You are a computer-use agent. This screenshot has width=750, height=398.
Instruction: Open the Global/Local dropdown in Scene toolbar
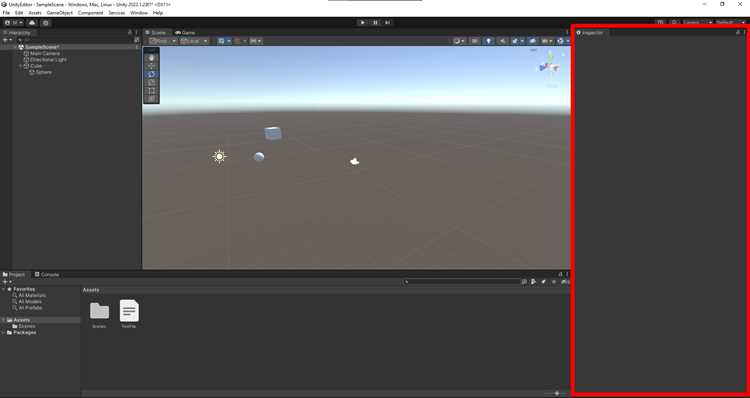(194, 41)
